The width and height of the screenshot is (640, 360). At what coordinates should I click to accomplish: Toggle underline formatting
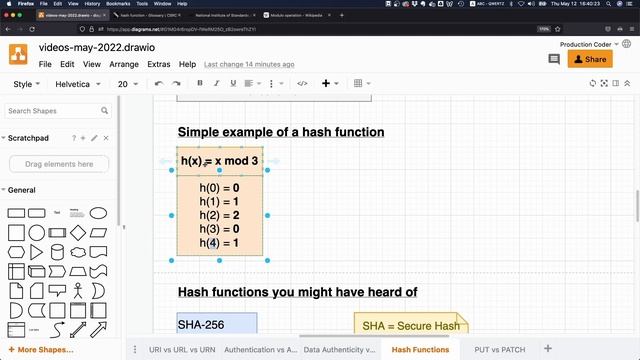(x=233, y=83)
